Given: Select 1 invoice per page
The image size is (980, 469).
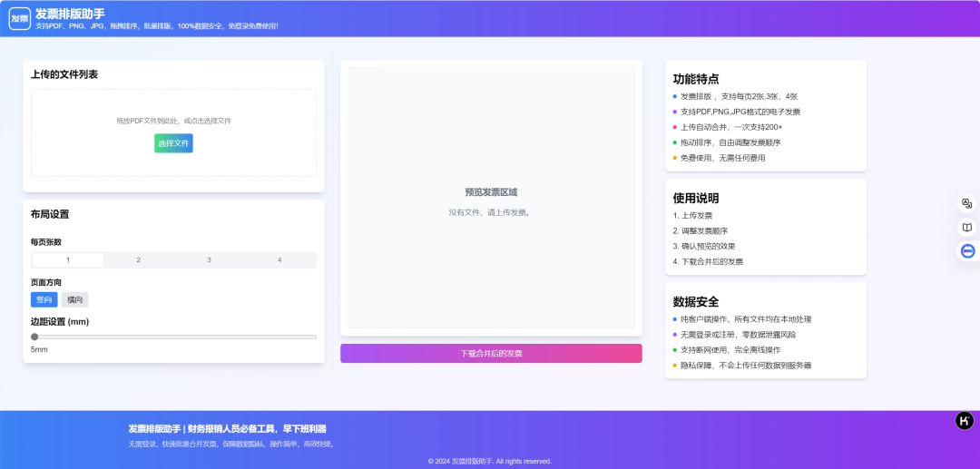Looking at the screenshot, I should (x=68, y=260).
